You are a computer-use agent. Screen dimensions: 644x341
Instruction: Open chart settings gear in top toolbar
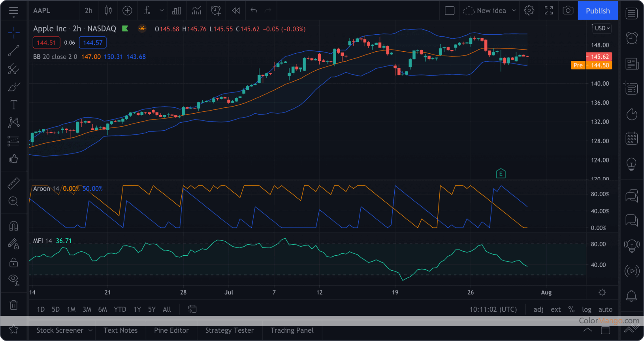[529, 11]
